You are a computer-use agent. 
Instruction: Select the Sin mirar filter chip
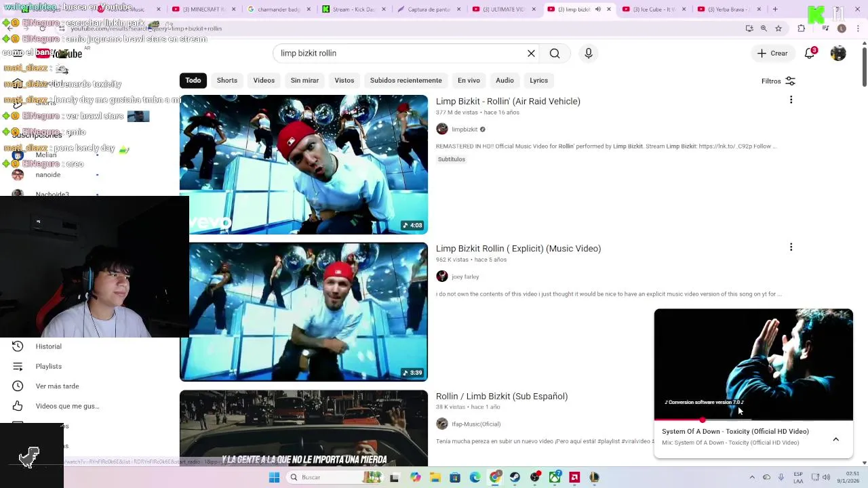pyautogui.click(x=304, y=81)
